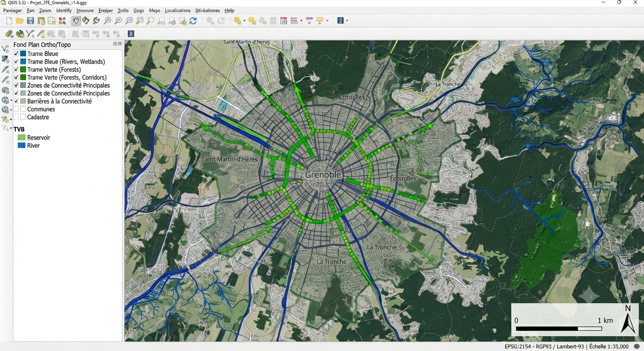The height and width of the screenshot is (351, 644).
Task: Open the Hessure menu
Action: 85,11
